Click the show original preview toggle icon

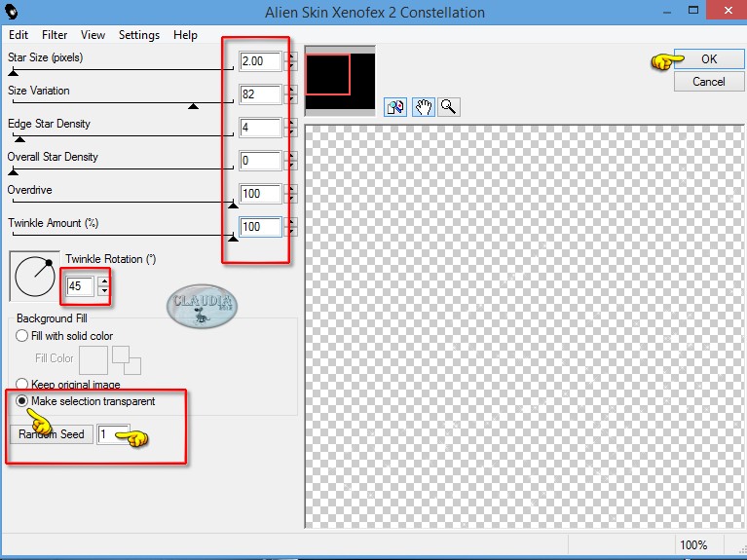tap(395, 107)
